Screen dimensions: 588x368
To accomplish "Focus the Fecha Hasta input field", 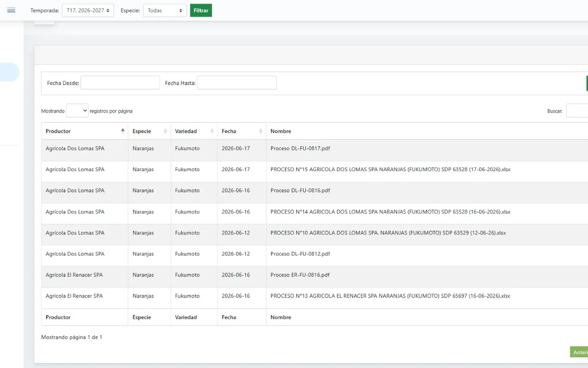I will pos(237,83).
